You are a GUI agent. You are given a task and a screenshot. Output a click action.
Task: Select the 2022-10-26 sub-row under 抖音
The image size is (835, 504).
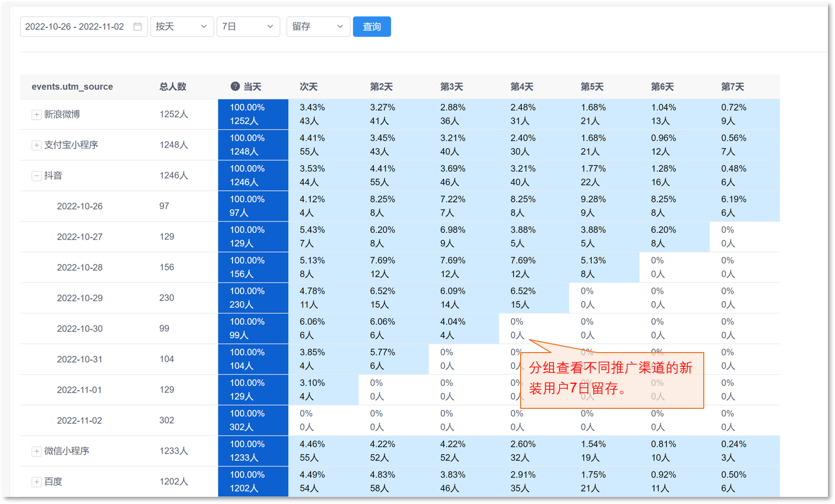(80, 206)
